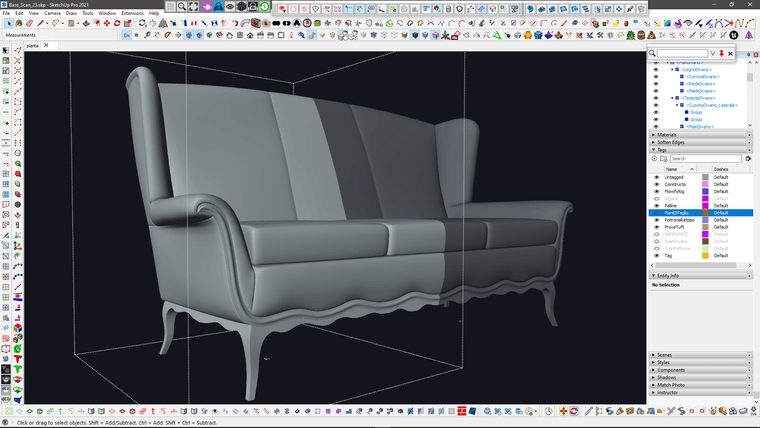Open the Tags panel details menu icon

click(746, 158)
